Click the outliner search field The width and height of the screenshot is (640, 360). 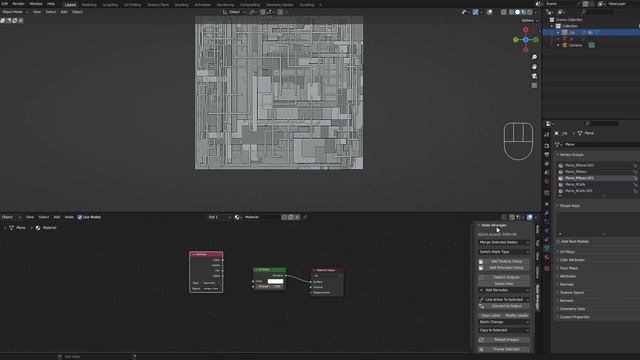pyautogui.click(x=598, y=12)
